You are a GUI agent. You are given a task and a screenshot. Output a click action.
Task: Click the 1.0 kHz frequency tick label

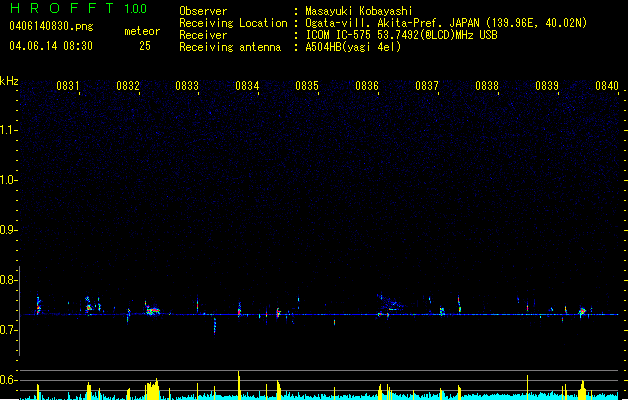[x=8, y=180]
